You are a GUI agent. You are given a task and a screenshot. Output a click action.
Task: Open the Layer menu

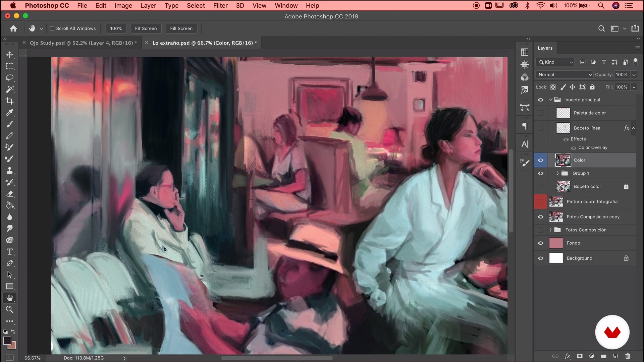pos(148,5)
